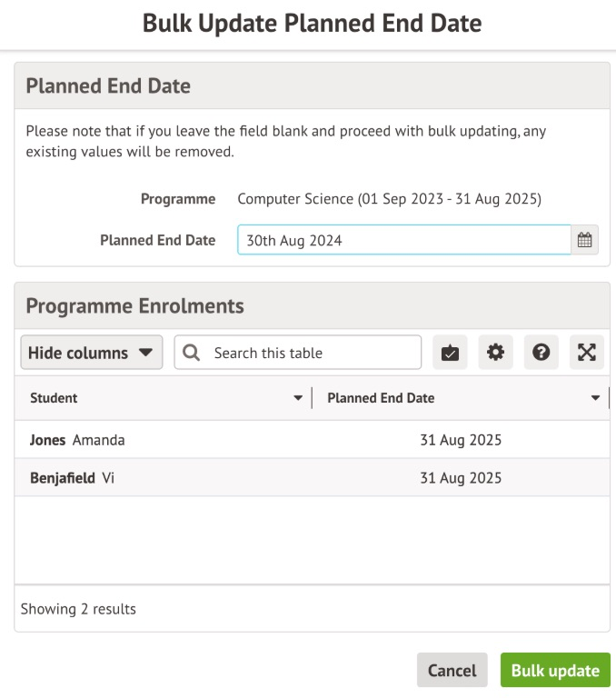Image resolution: width=616 pixels, height=698 pixels.
Task: Click the question mark help icon
Action: point(541,353)
